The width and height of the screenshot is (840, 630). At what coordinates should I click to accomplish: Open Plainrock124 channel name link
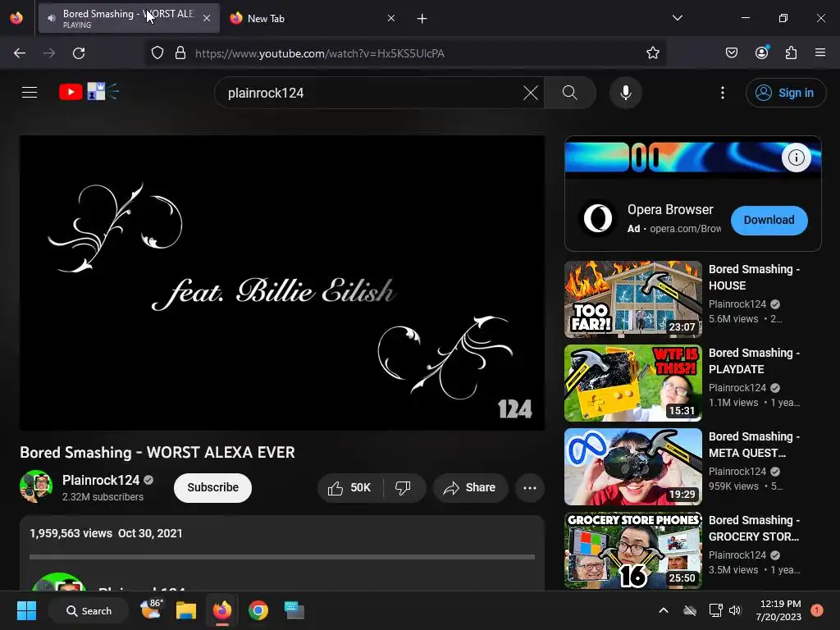coord(101,480)
